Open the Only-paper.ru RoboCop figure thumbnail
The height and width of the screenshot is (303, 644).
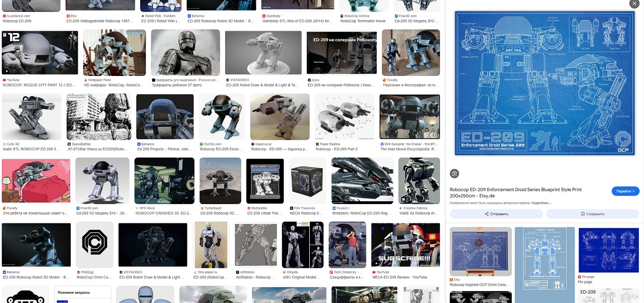[211, 245]
